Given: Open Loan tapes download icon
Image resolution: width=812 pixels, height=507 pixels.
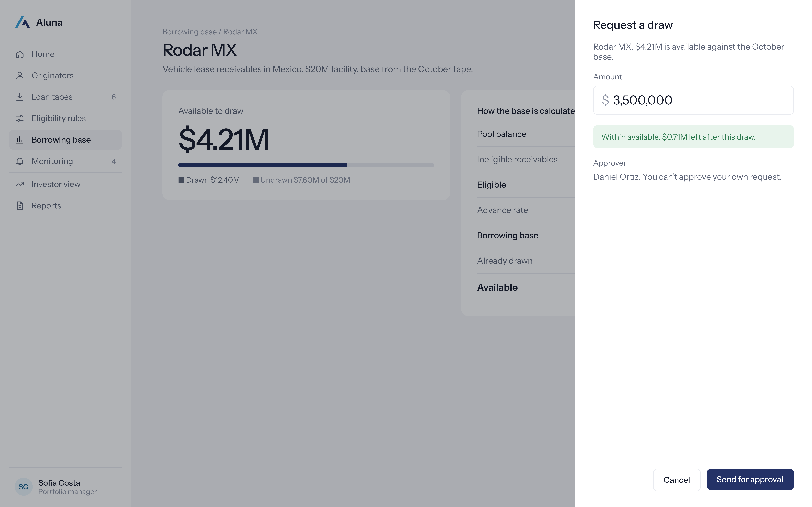Looking at the screenshot, I should point(20,97).
